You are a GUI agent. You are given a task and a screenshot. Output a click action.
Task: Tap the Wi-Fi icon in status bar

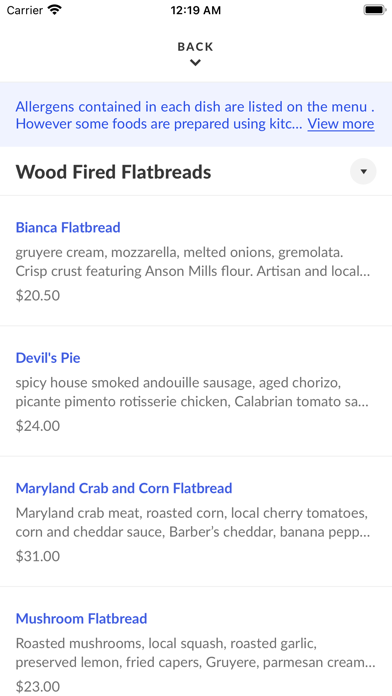click(x=55, y=10)
